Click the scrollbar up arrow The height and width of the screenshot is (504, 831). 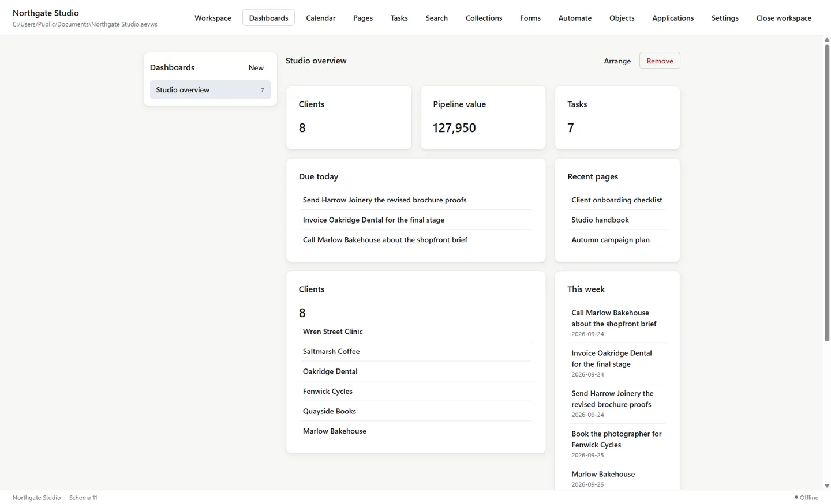pos(826,39)
